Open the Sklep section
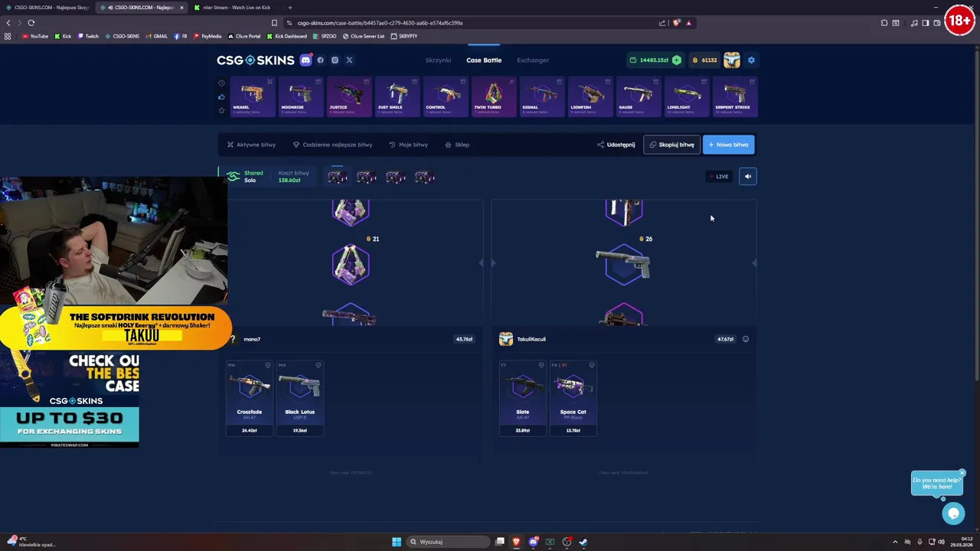This screenshot has width=980, height=551. 457,145
